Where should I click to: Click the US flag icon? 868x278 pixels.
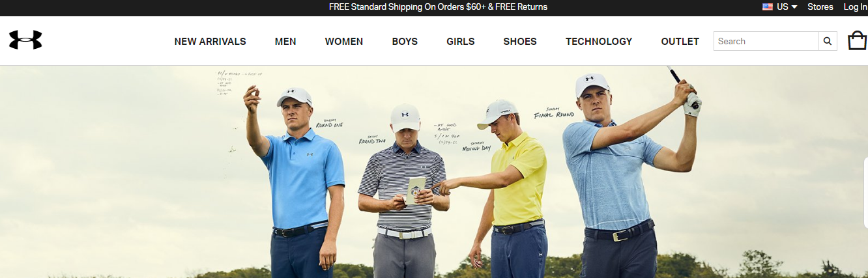[768, 7]
